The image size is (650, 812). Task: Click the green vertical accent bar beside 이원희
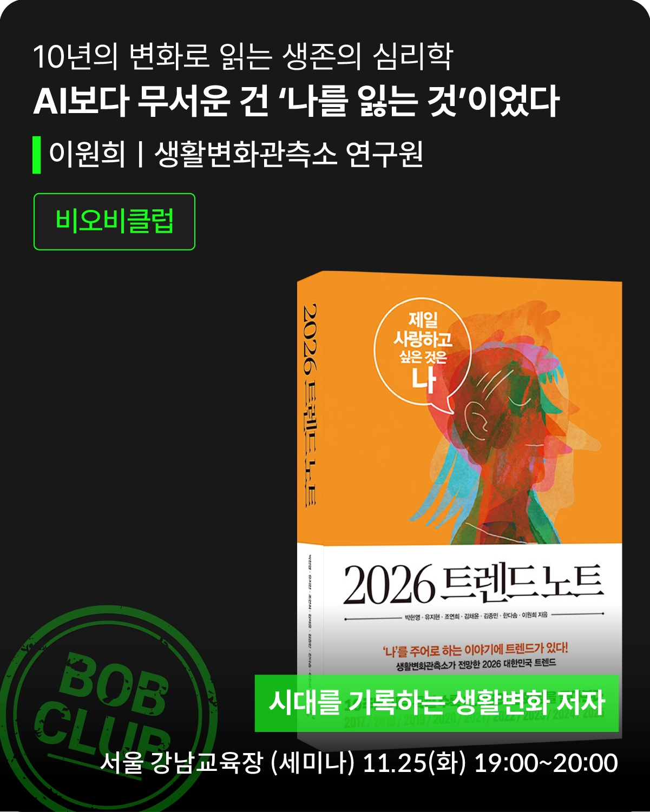coord(37,155)
